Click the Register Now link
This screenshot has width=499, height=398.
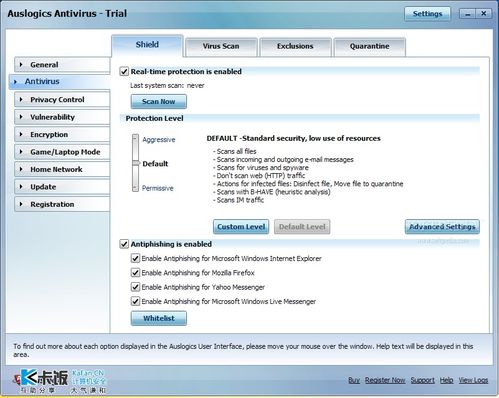(x=385, y=380)
